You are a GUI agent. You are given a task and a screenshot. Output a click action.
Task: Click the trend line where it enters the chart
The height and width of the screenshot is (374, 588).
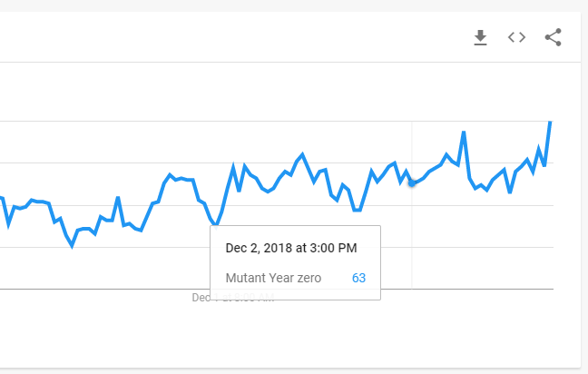[2, 197]
